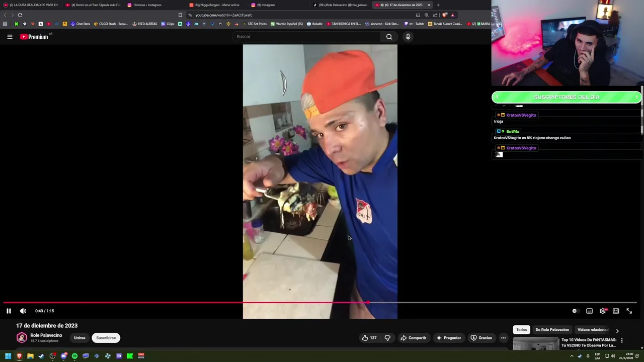Screen dimensions: 644x362
Task: Open the STC Set Prices bookmark
Action: [255, 24]
